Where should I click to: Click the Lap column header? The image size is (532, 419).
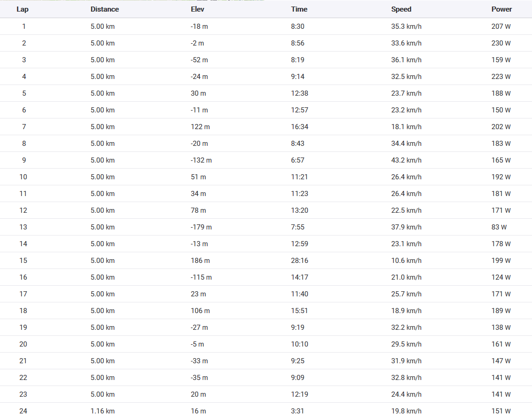point(22,9)
